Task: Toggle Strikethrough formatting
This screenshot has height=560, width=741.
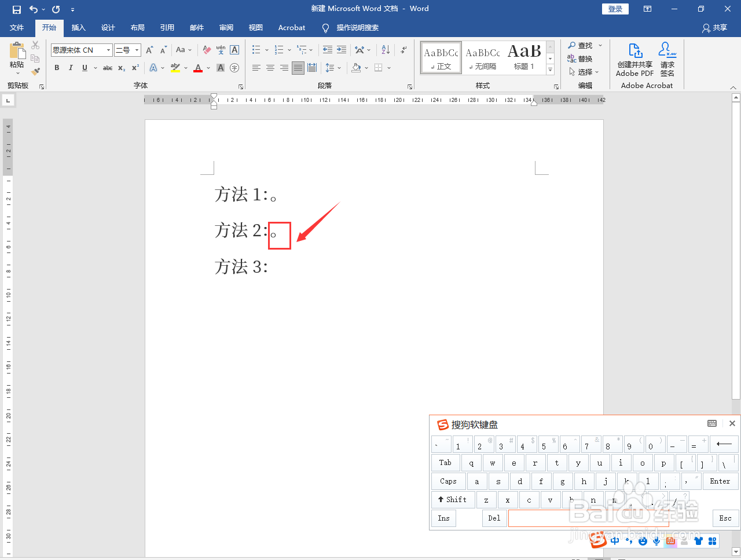Action: point(108,68)
